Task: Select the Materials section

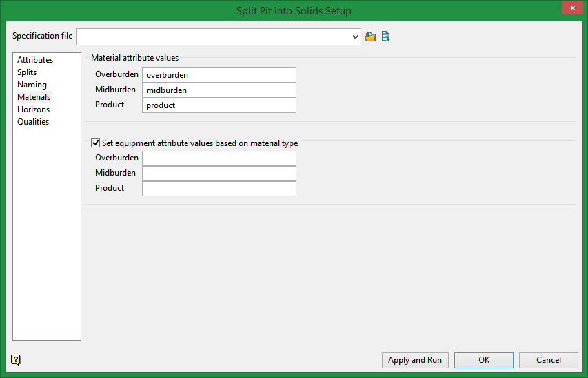Action: [x=34, y=97]
